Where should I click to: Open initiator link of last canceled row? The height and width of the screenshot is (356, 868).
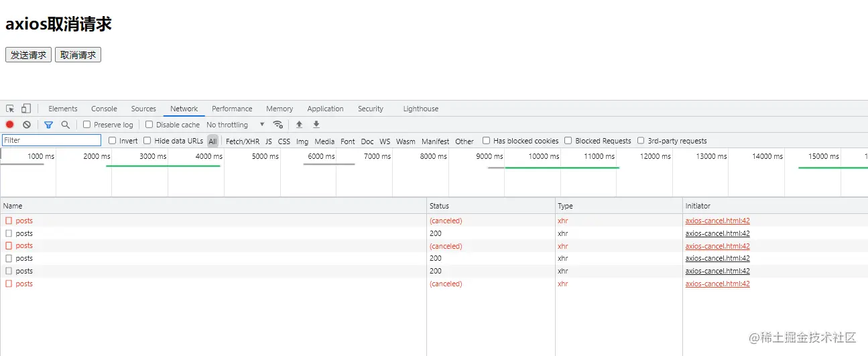pos(717,284)
